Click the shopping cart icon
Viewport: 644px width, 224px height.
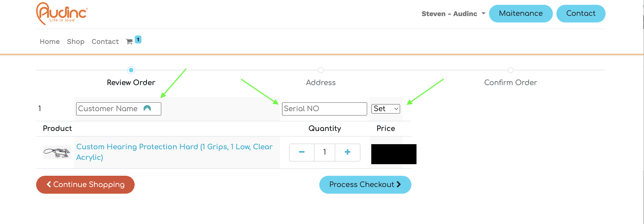click(x=129, y=42)
